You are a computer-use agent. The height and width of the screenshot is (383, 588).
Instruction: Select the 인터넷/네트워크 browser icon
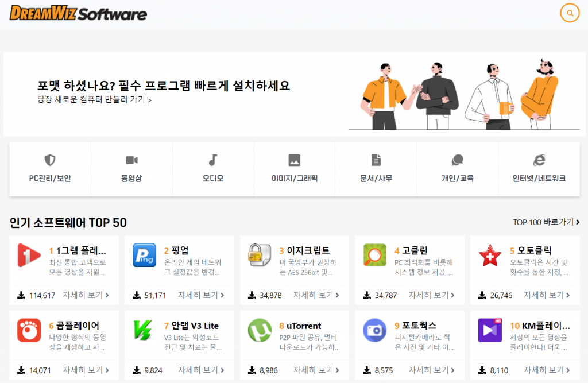coord(539,160)
